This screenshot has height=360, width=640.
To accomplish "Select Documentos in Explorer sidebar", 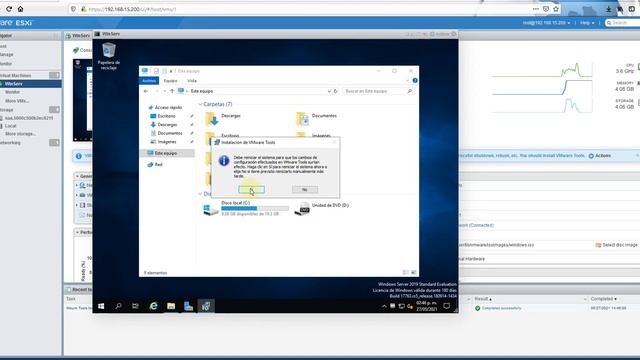I will 169,133.
